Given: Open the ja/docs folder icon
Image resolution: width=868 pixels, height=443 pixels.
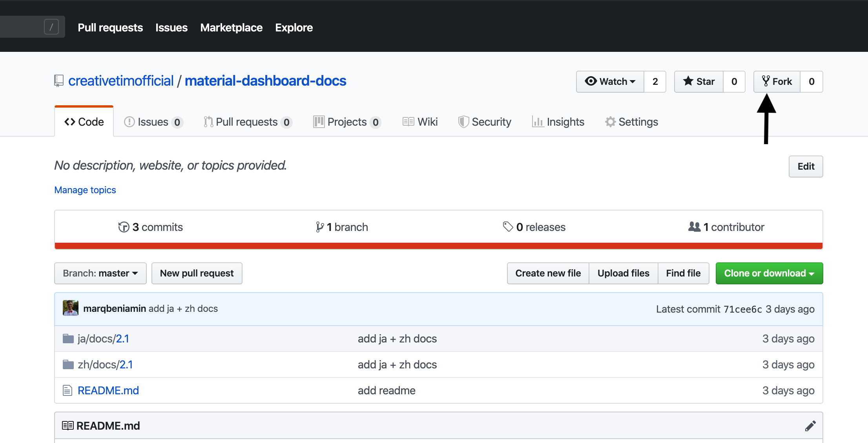Looking at the screenshot, I should point(68,339).
